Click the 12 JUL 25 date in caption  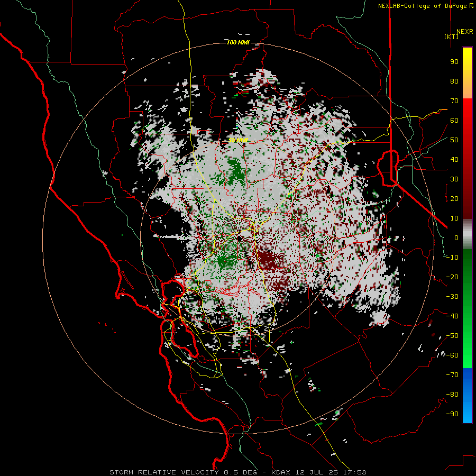(317, 472)
